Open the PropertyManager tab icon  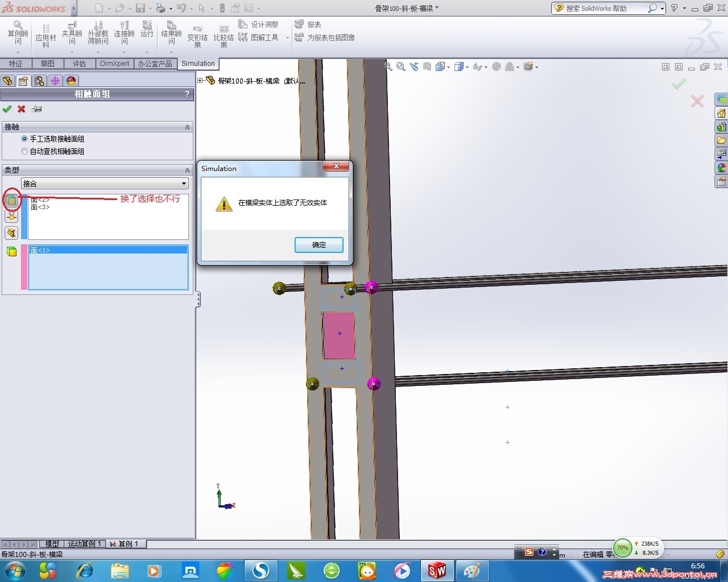coord(23,81)
